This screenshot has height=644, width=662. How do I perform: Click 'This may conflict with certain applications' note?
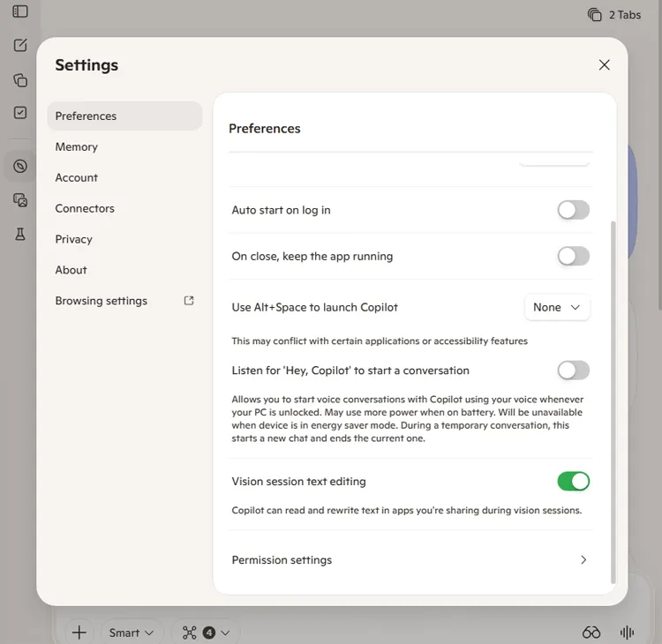380,341
